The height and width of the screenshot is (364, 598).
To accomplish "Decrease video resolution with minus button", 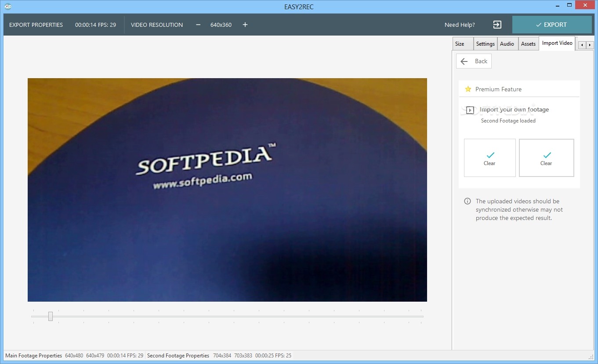I will click(x=198, y=25).
